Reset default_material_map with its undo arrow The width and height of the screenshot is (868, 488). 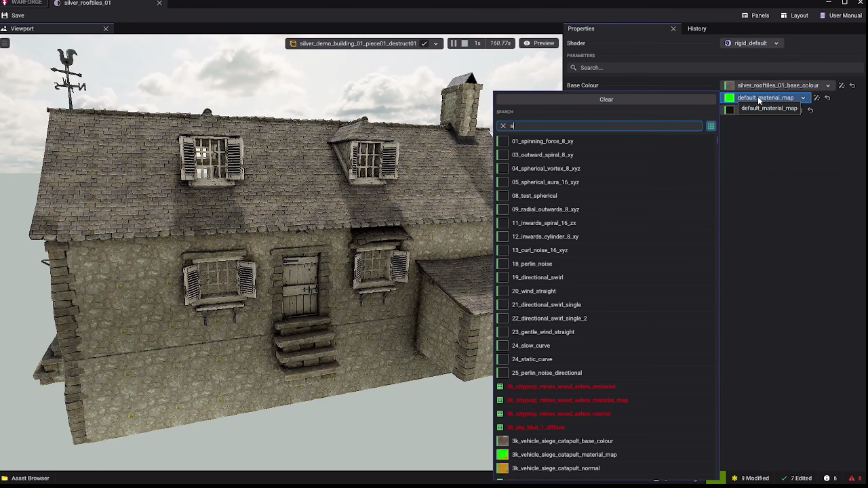point(827,98)
